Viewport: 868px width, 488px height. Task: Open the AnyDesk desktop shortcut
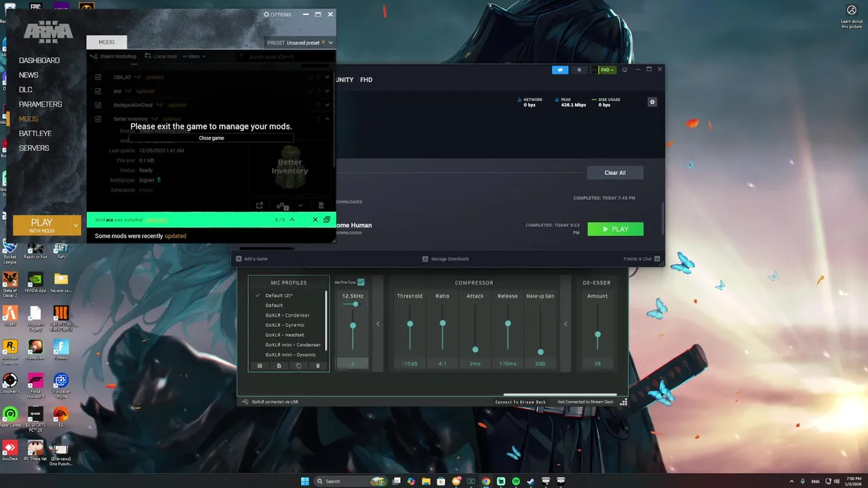[10, 451]
